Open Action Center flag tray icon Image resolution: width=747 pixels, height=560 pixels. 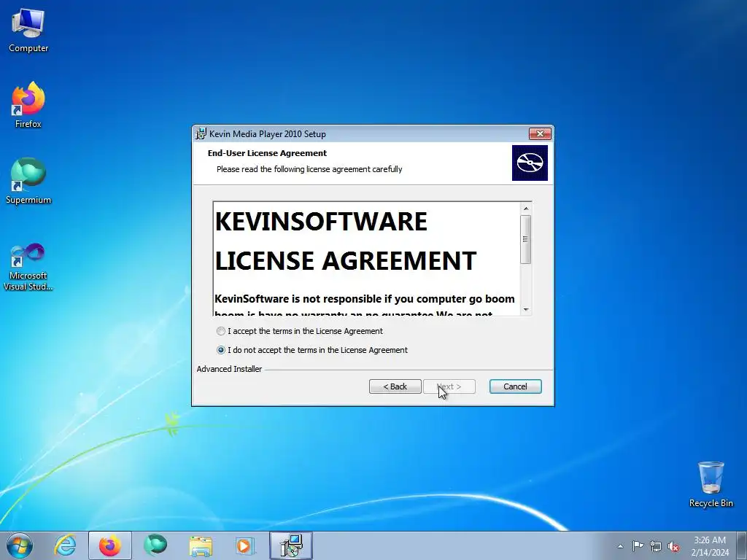tap(638, 545)
